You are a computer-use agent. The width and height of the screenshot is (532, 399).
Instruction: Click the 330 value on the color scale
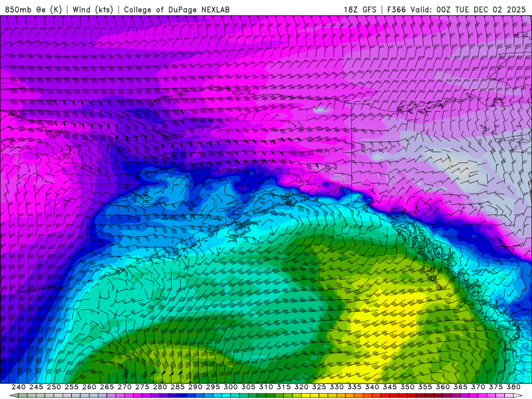(336, 387)
